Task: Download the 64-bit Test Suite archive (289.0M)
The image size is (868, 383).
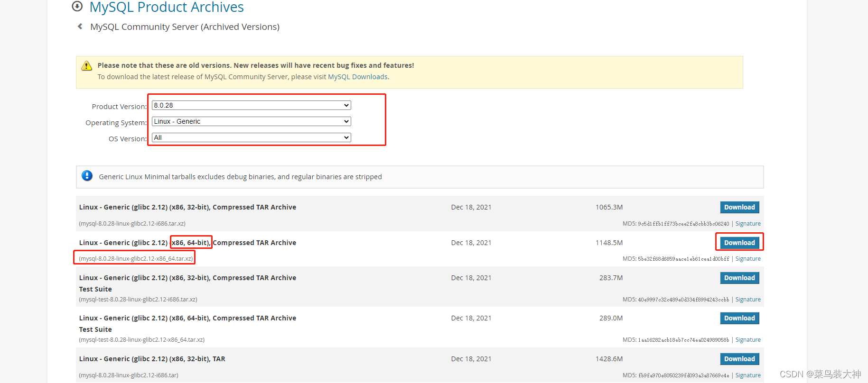Action: pos(739,318)
